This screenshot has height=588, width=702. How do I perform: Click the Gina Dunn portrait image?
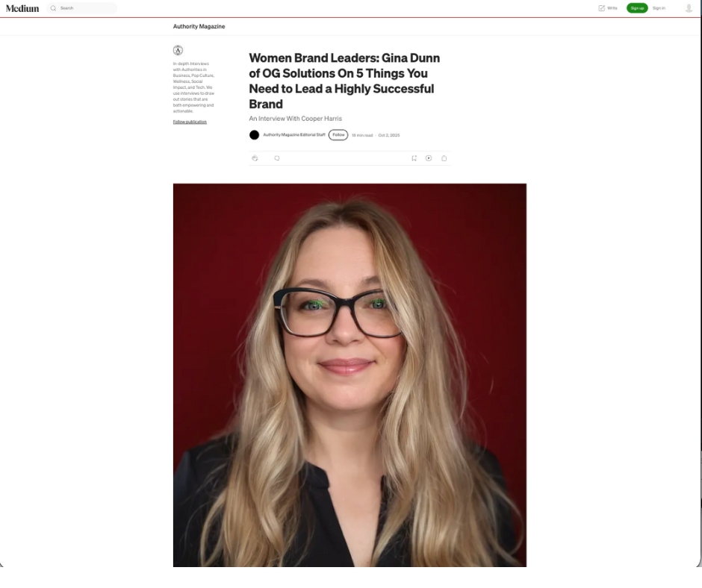pos(350,375)
